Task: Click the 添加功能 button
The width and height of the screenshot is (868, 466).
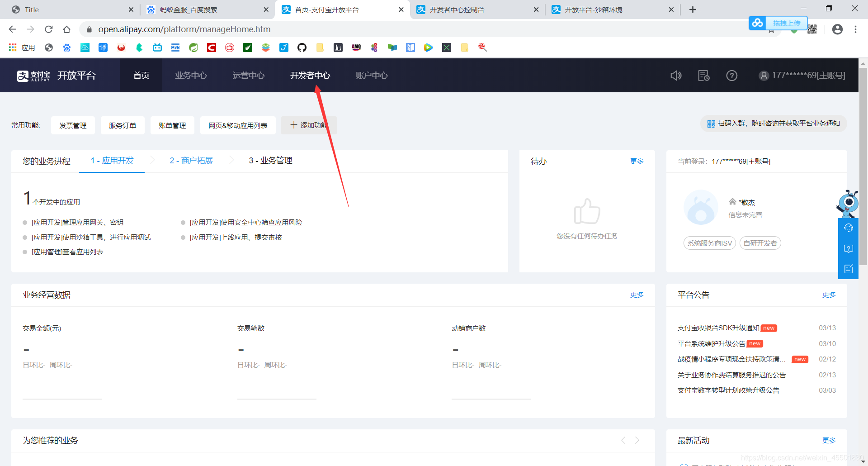Action: (309, 125)
